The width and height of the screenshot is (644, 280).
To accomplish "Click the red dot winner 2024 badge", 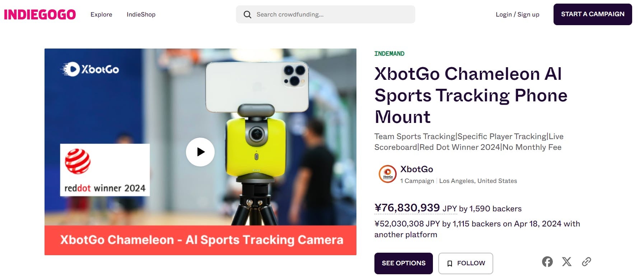I will click(105, 170).
